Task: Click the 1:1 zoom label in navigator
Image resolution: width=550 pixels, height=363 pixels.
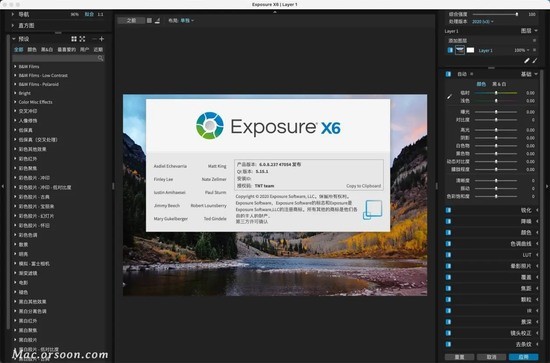Action: pos(100,14)
